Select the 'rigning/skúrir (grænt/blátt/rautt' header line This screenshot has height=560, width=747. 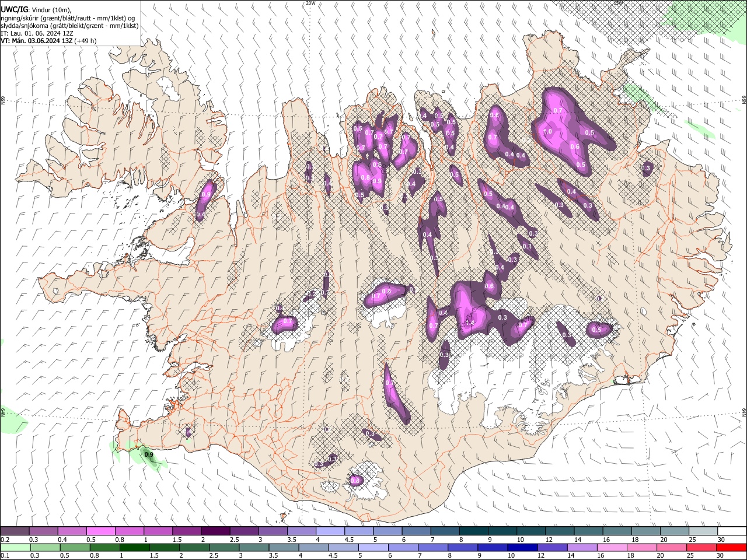coord(69,18)
